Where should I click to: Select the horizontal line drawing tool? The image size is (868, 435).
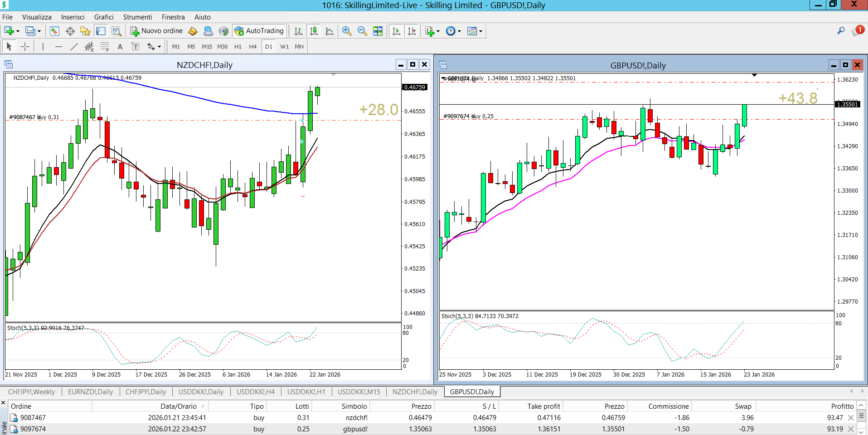pyautogui.click(x=58, y=47)
